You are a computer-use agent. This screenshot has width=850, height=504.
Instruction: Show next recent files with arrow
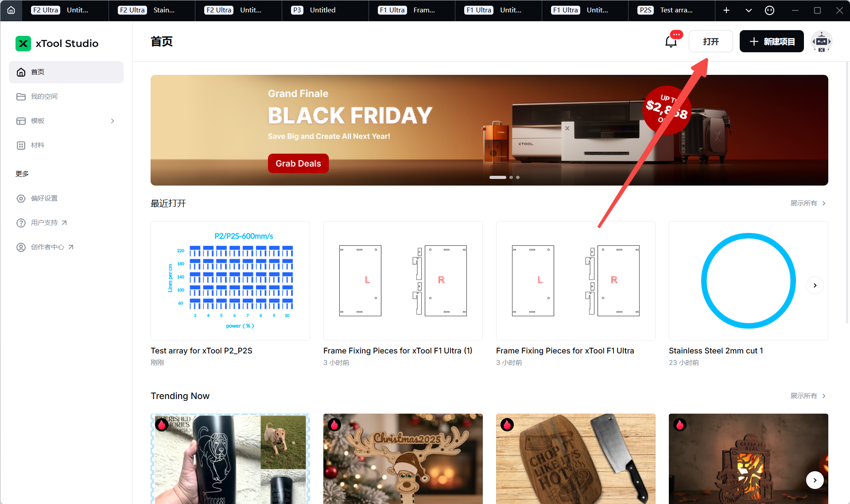pyautogui.click(x=815, y=285)
